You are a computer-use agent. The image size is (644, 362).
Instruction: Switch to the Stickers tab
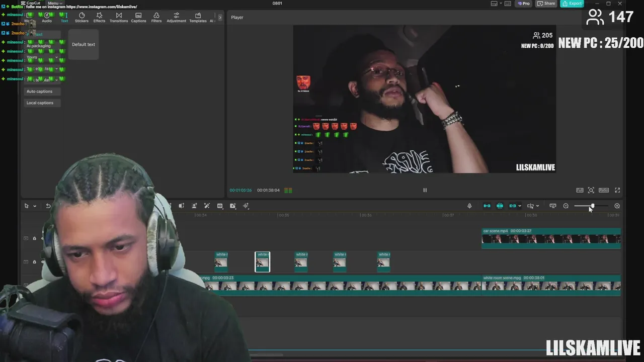click(x=82, y=18)
